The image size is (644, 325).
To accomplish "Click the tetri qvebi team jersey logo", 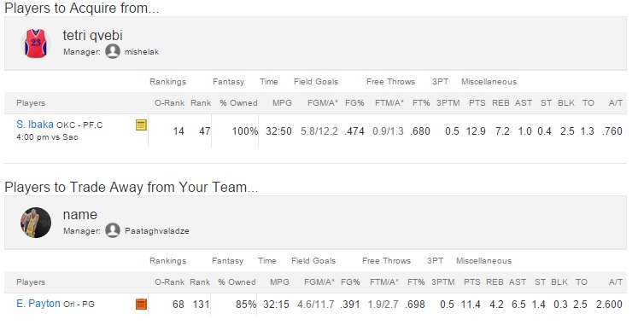I will pos(36,44).
